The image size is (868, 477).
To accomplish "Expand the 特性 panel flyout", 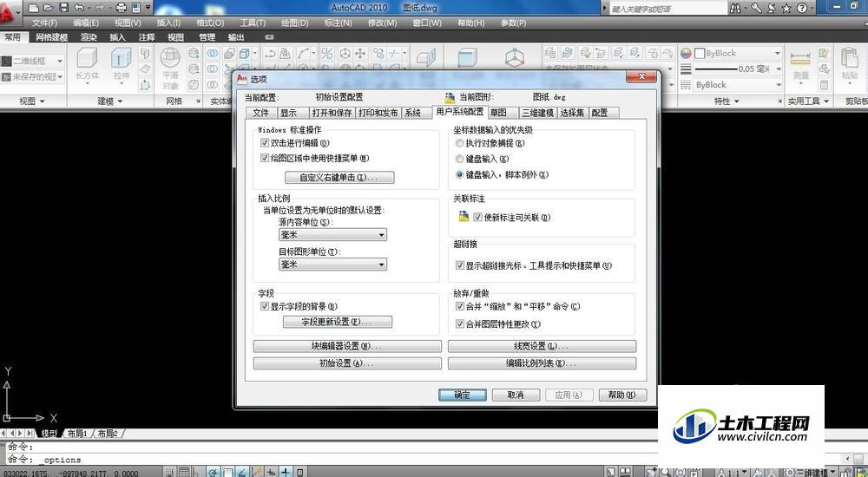I will pyautogui.click(x=727, y=101).
